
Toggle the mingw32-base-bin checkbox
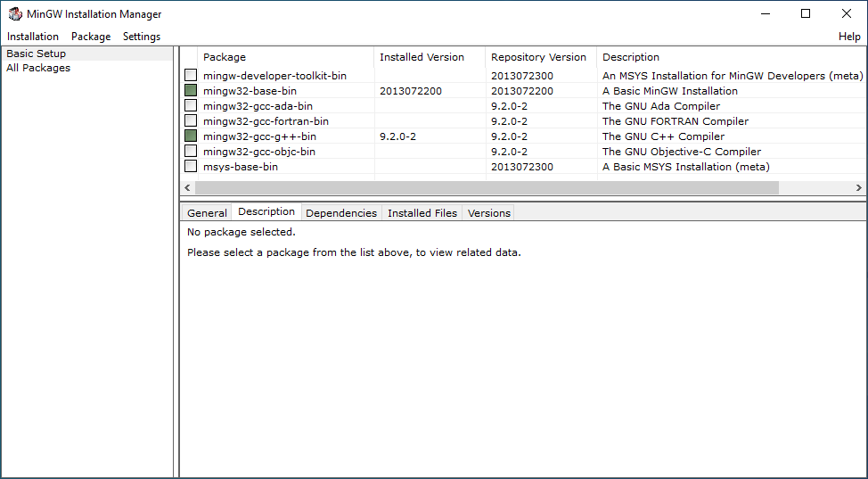[191, 90]
